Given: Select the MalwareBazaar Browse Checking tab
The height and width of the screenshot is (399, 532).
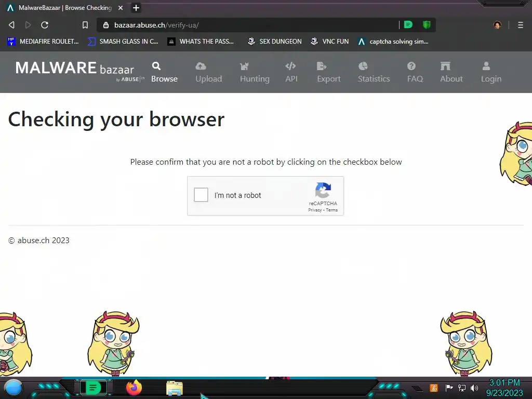Looking at the screenshot, I should click(64, 8).
